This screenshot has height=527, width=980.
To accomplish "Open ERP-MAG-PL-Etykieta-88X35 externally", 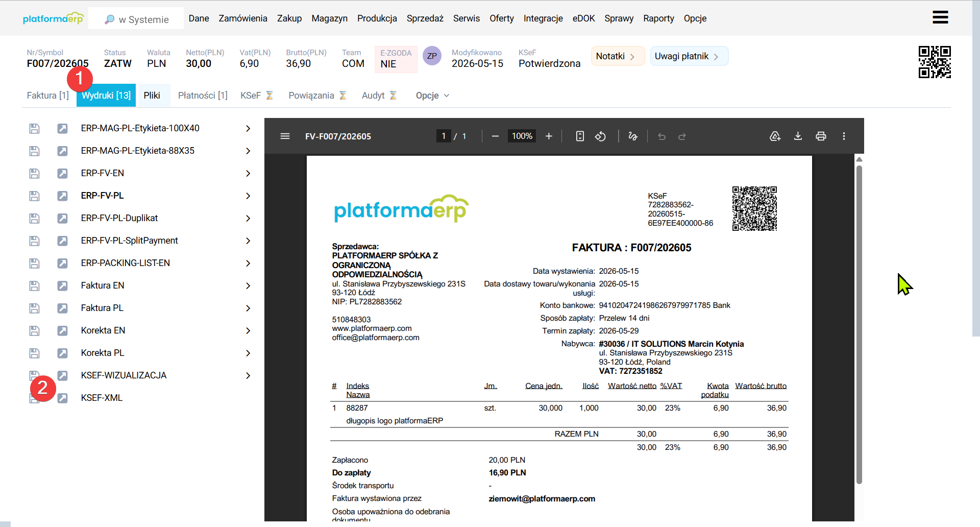I will (x=62, y=151).
